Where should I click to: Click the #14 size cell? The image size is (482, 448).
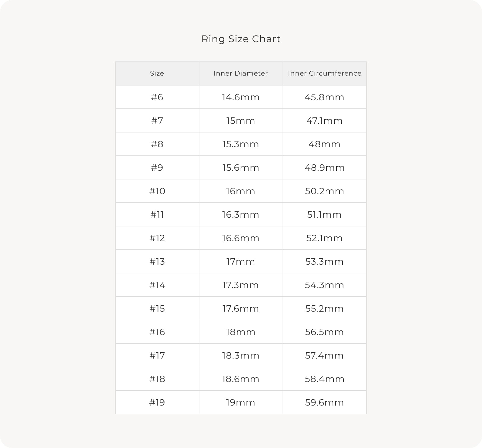click(x=157, y=285)
